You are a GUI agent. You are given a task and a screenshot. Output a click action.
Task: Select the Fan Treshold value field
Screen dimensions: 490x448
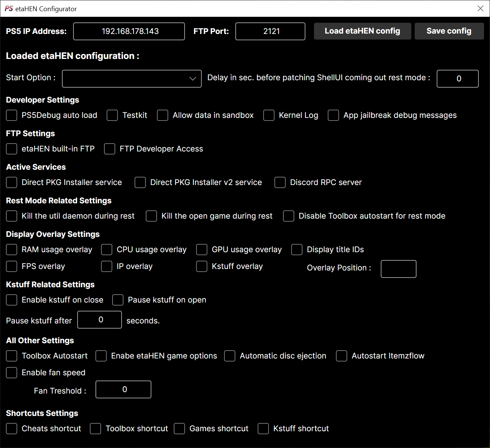[123, 389]
